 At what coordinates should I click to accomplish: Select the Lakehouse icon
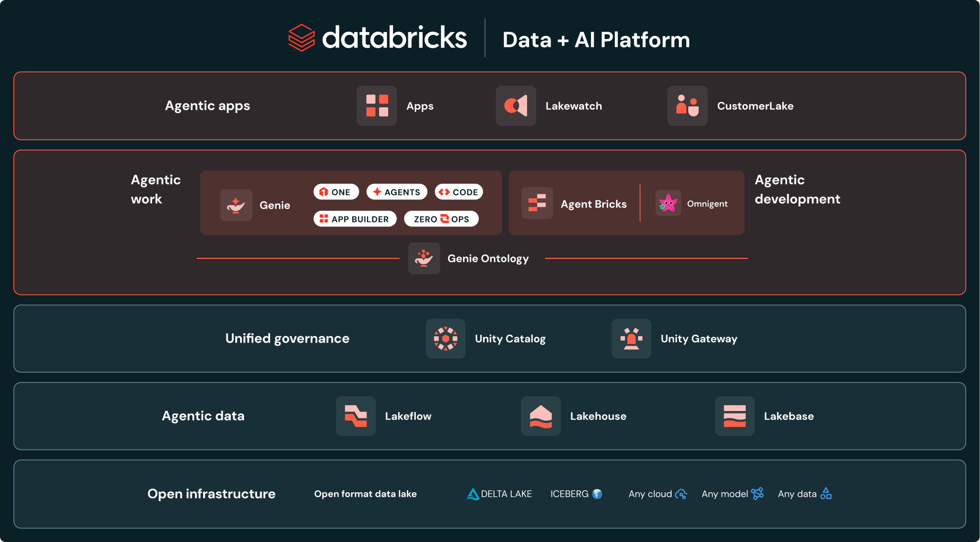541,416
